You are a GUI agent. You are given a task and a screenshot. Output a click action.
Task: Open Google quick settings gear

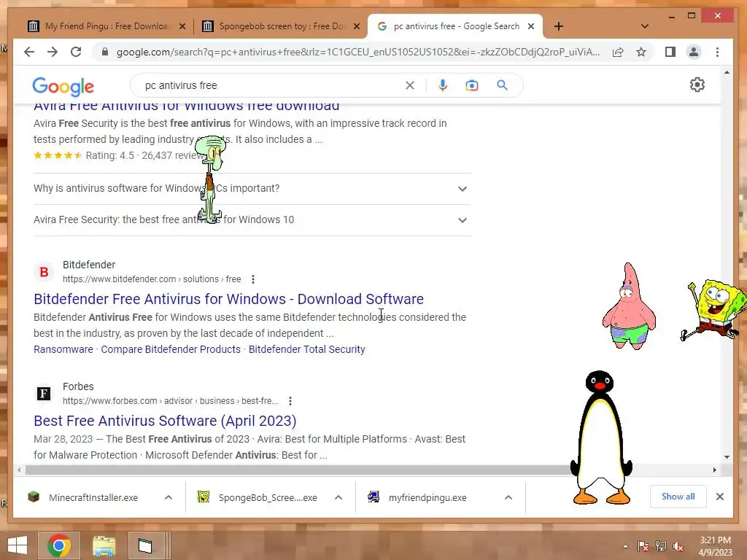pos(697,85)
